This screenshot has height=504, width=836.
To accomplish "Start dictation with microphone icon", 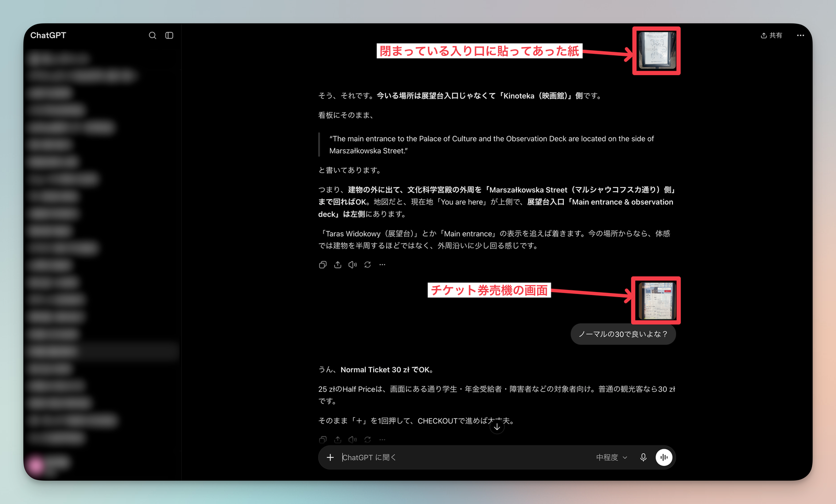I will [643, 458].
